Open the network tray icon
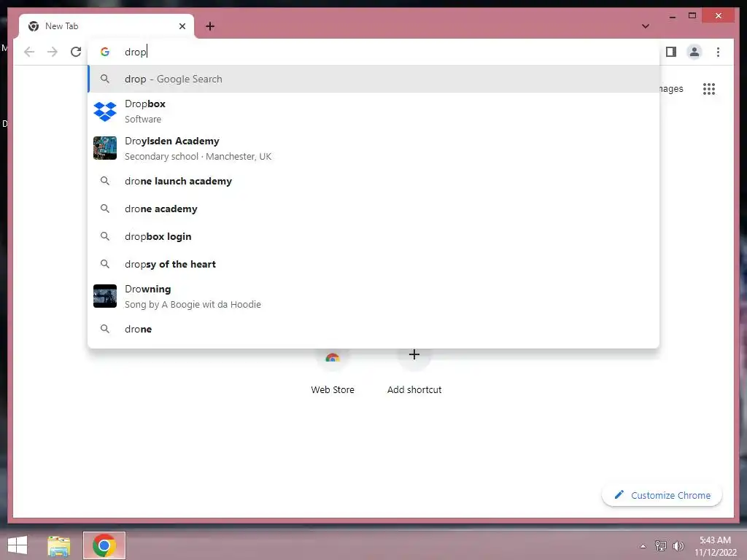The height and width of the screenshot is (560, 747). pyautogui.click(x=660, y=545)
